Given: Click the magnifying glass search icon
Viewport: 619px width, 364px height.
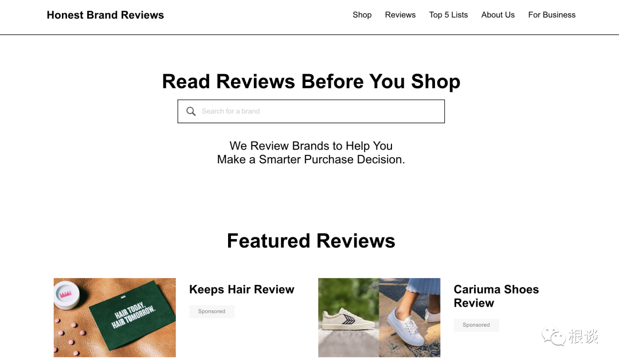Looking at the screenshot, I should tap(191, 111).
